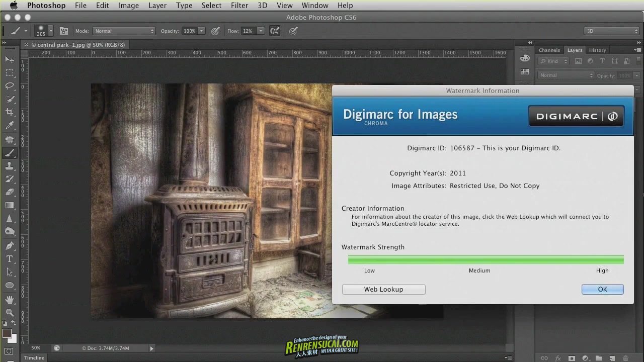Select the Clone Stamp tool
644x362 pixels.
click(10, 166)
